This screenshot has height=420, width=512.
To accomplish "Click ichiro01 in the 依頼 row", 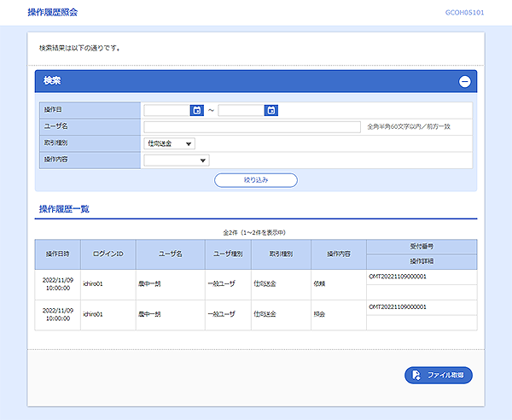I will 93,284.
